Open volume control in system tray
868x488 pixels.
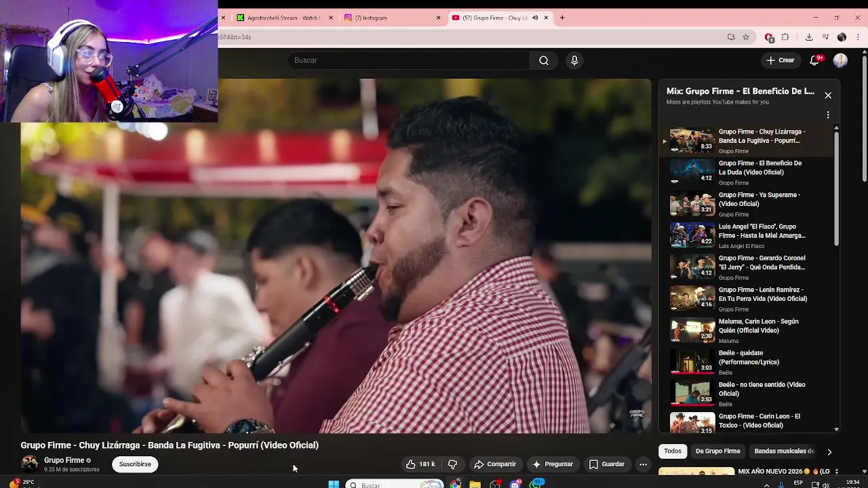(825, 485)
